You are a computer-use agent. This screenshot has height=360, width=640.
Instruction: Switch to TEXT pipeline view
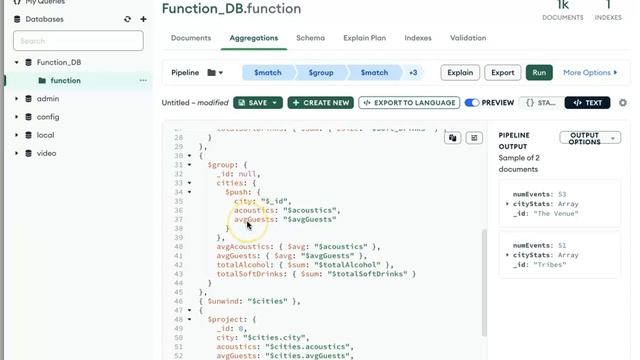tap(587, 103)
